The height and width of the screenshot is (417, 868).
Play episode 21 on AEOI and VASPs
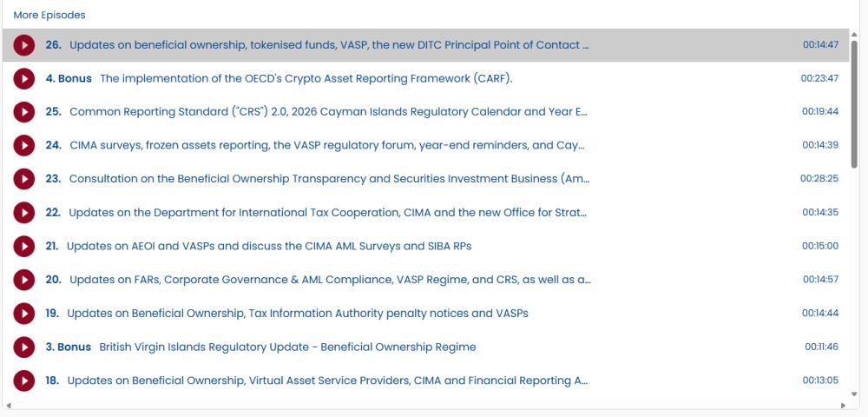click(x=24, y=247)
